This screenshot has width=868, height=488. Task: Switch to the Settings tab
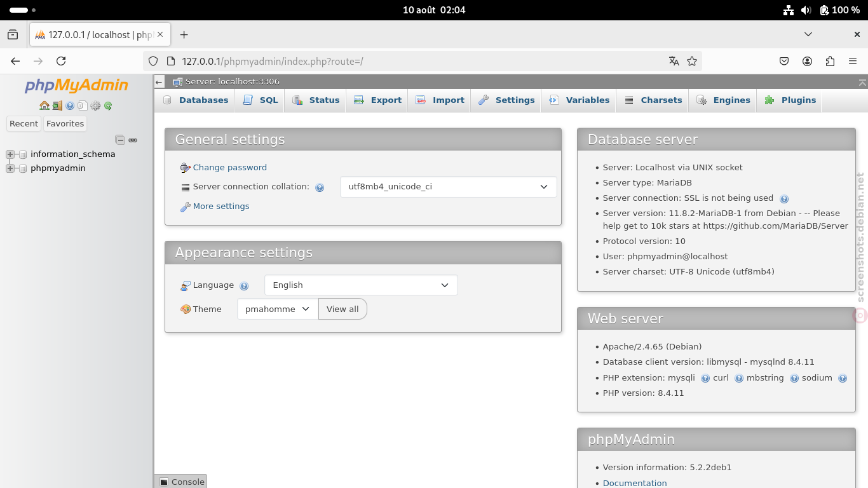point(506,100)
